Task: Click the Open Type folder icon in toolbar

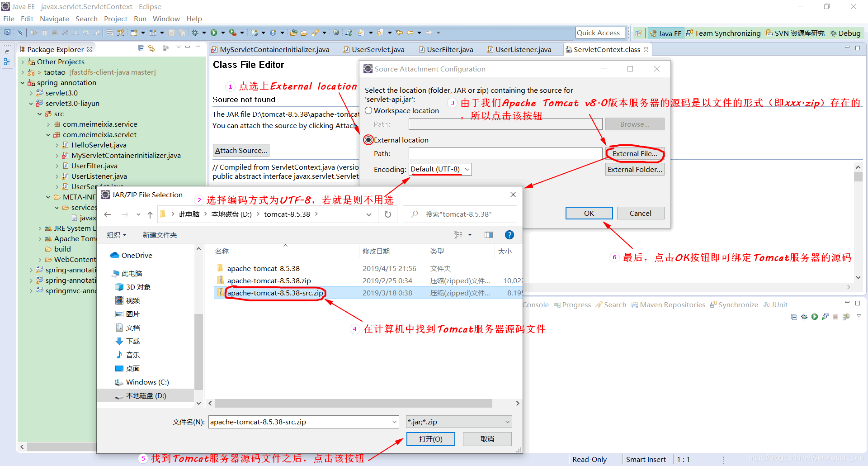Action: (293, 33)
